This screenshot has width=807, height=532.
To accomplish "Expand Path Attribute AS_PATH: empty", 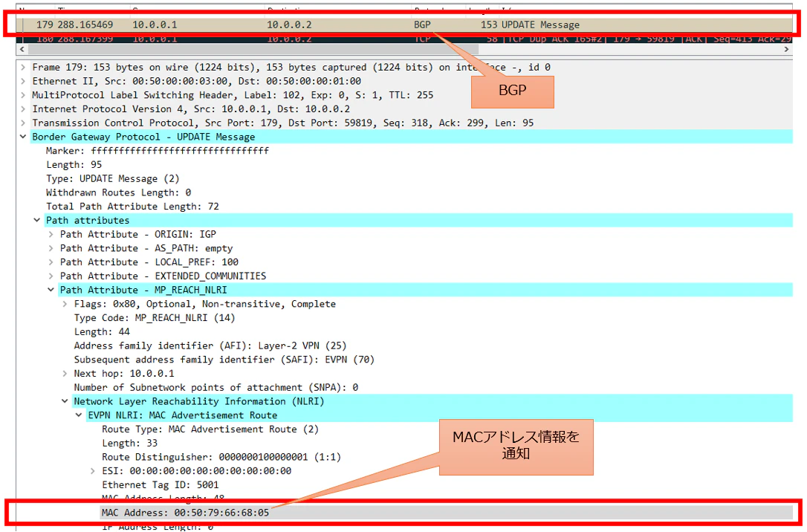I will pyautogui.click(x=51, y=248).
